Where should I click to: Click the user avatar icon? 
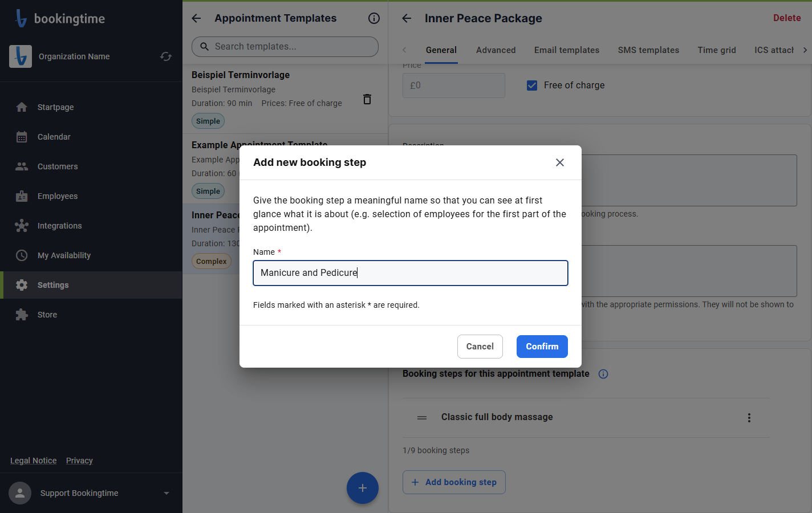click(20, 493)
